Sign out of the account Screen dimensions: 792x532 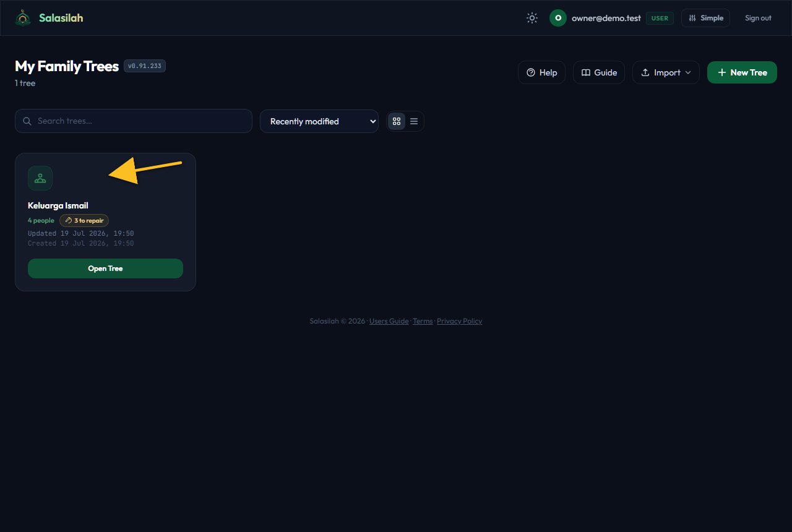[x=758, y=18]
